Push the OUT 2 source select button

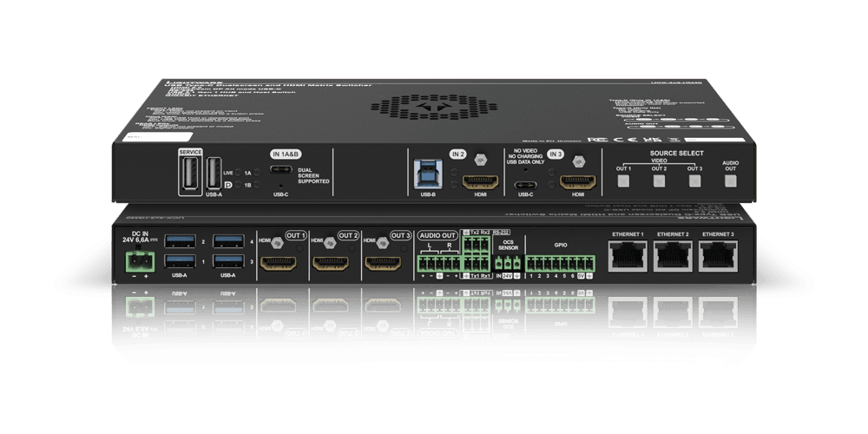pos(659,181)
